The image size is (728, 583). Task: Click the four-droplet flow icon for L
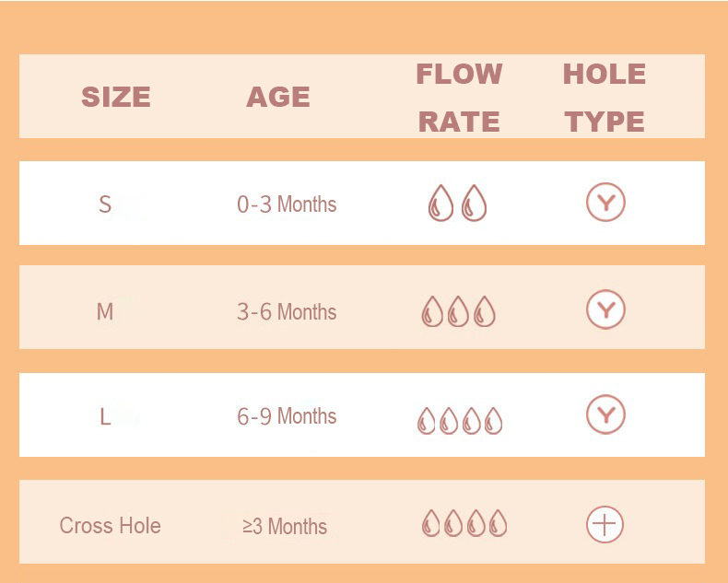460,421
